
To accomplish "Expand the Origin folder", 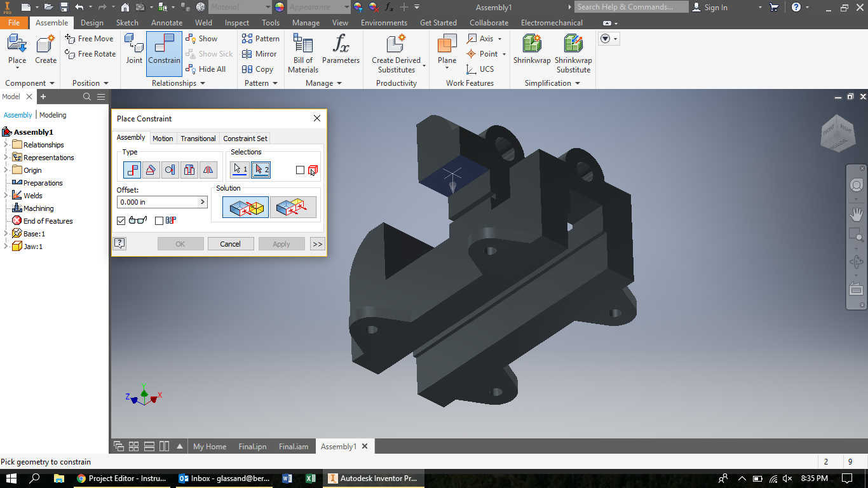I will [6, 170].
